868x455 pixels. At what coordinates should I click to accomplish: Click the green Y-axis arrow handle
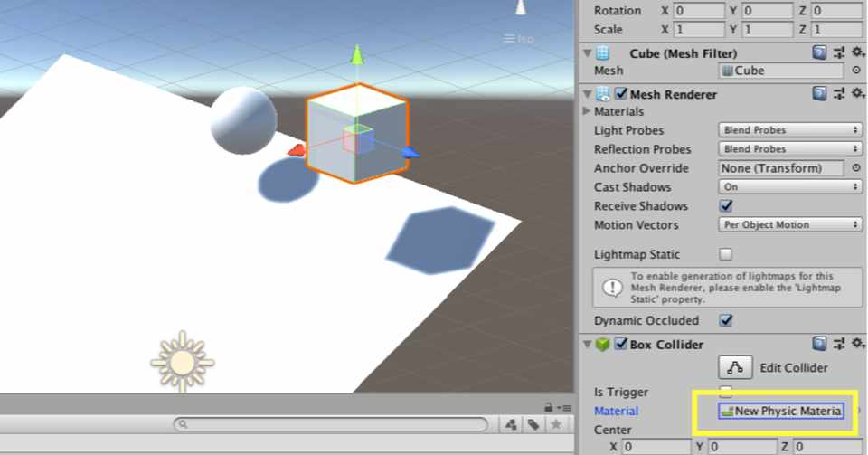pyautogui.click(x=357, y=55)
